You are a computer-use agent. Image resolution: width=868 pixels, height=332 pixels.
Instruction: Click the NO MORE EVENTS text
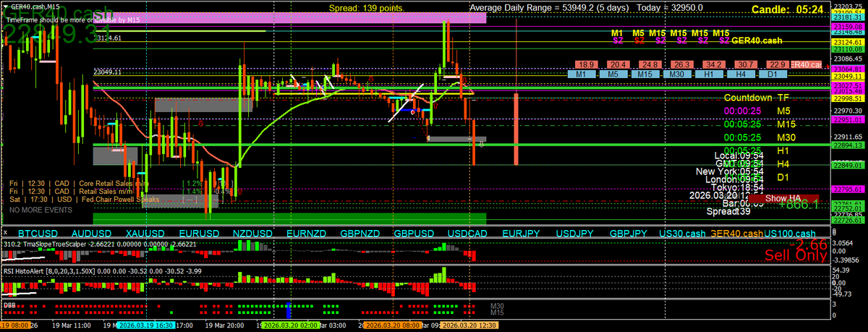pyautogui.click(x=41, y=210)
